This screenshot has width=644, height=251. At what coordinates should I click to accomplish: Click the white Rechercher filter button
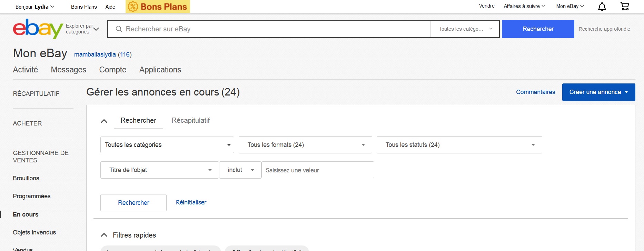(x=133, y=203)
